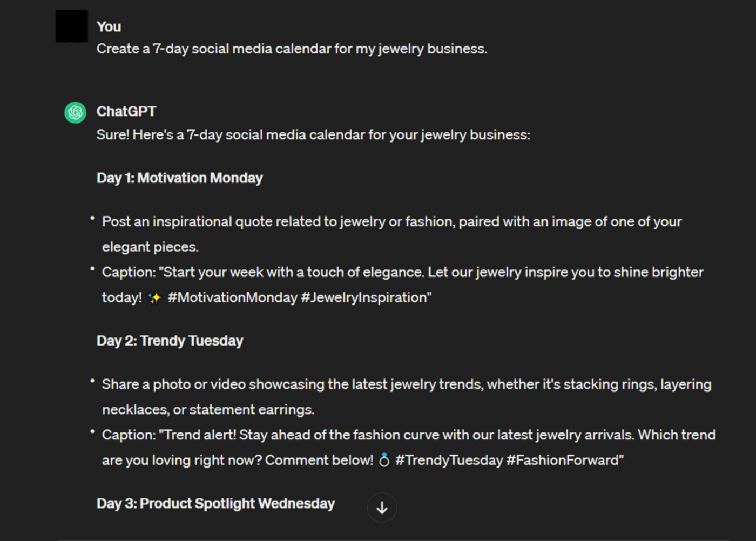Click the scroll-to-bottom arrow
The width and height of the screenshot is (756, 541).
tap(382, 508)
